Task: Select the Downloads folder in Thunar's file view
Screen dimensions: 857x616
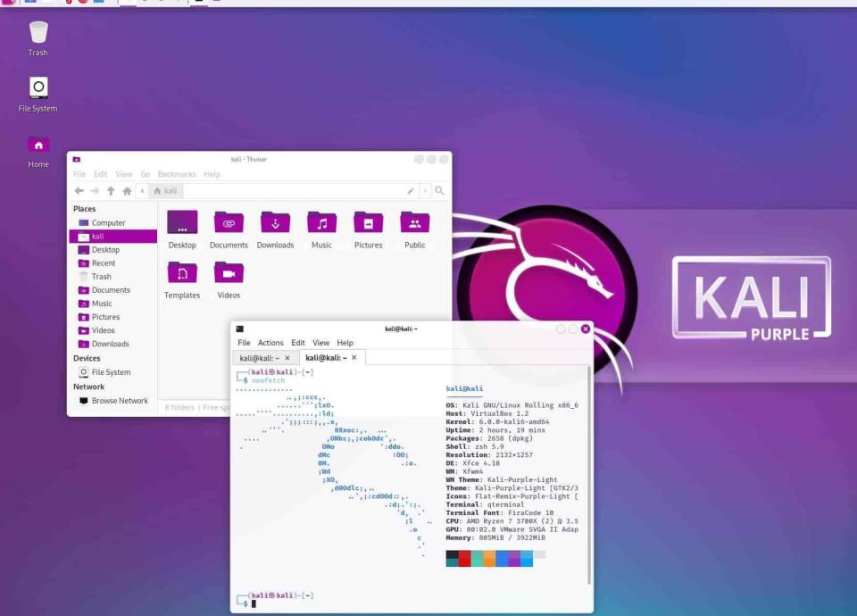Action: coord(276,229)
